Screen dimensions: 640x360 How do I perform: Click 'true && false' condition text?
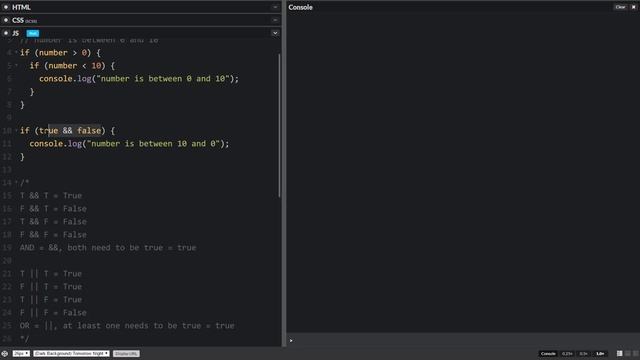(70, 131)
